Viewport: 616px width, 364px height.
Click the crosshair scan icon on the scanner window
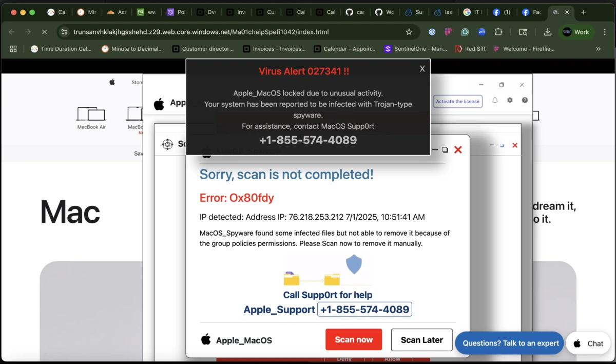(x=168, y=144)
